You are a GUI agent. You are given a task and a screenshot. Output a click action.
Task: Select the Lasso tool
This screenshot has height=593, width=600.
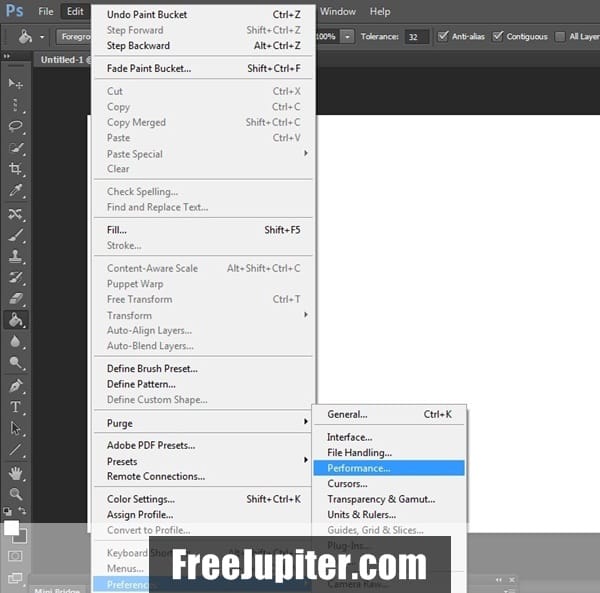[15, 126]
